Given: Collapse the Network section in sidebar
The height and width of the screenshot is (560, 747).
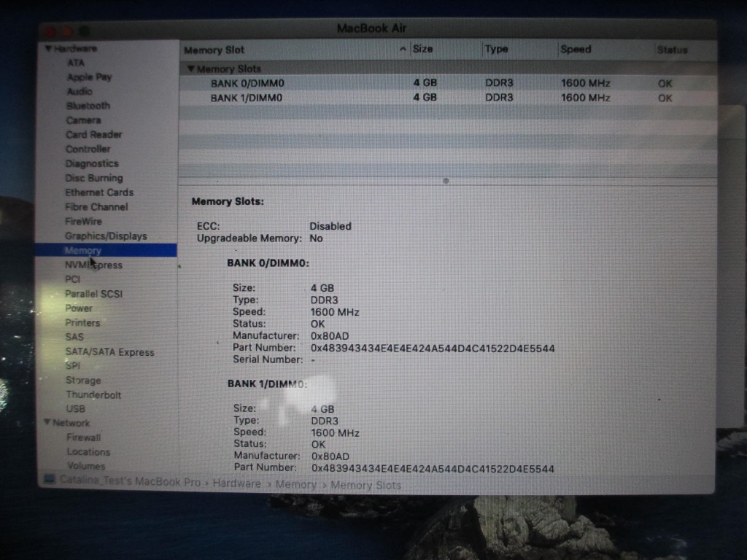Looking at the screenshot, I should (47, 422).
